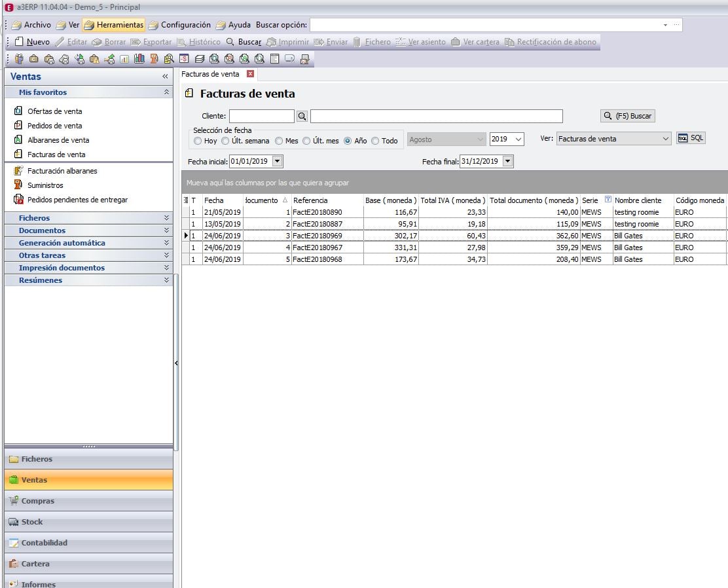Screen dimensions: 728x588
Task: Open the Ver dropdown showing Facturas de venta
Action: [612, 138]
